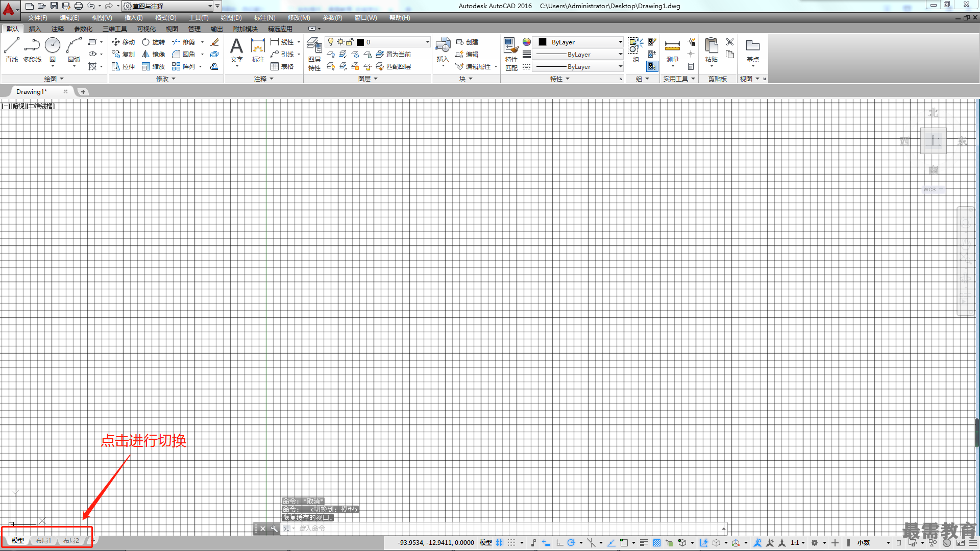Toggle ortho mode in status bar

[559, 543]
